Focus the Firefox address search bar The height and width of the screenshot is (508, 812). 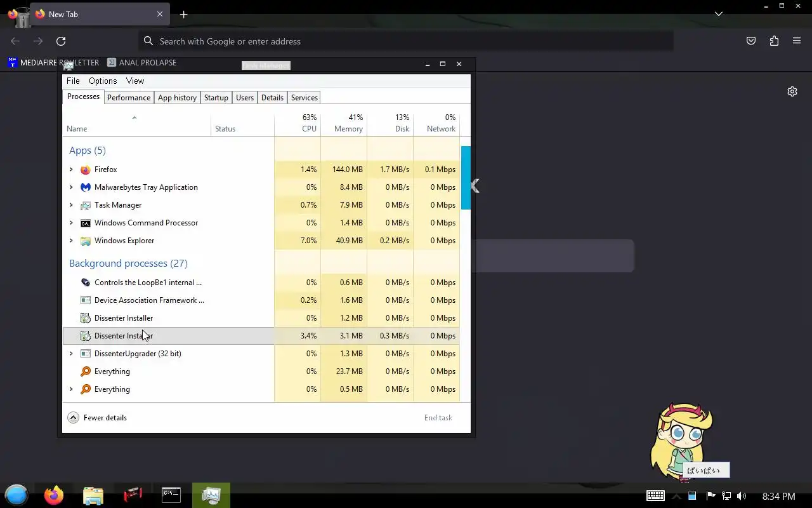coord(406,41)
